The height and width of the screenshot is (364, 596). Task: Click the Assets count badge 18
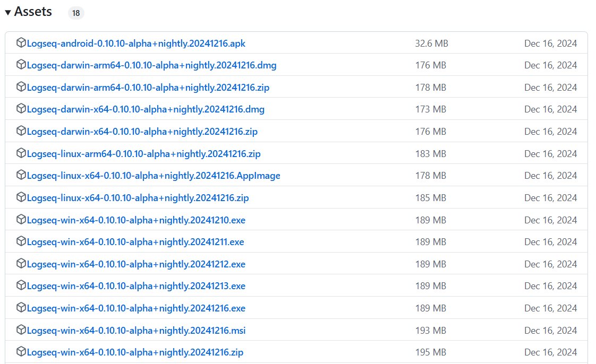click(76, 13)
